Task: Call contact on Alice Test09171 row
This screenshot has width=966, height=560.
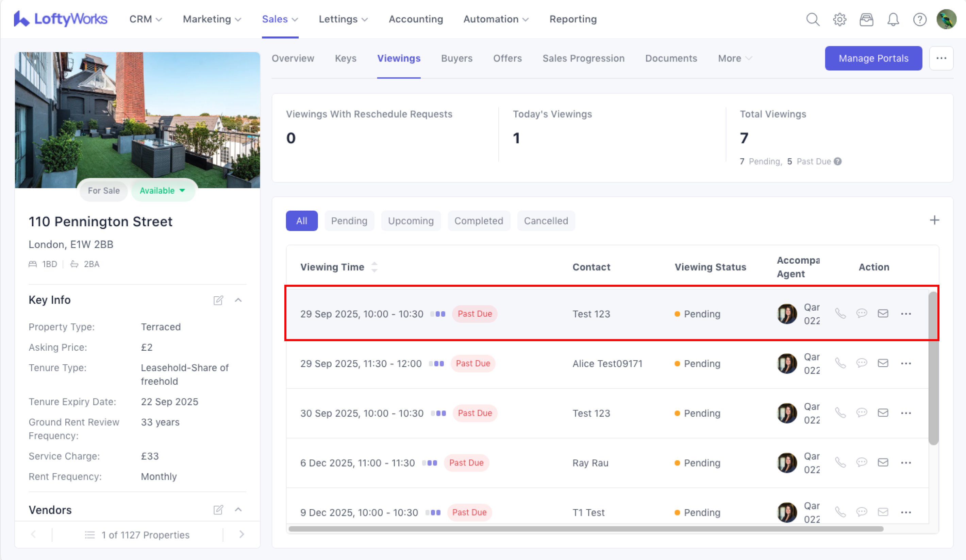Action: tap(840, 363)
